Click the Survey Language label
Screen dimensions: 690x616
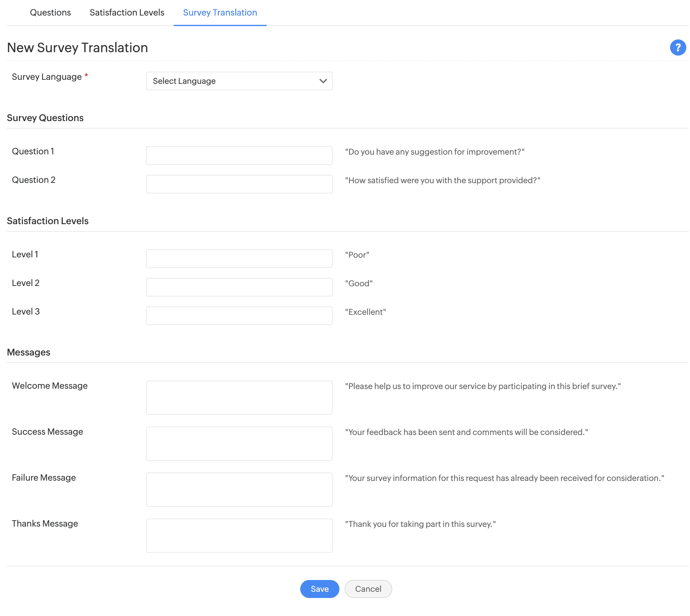pos(47,77)
